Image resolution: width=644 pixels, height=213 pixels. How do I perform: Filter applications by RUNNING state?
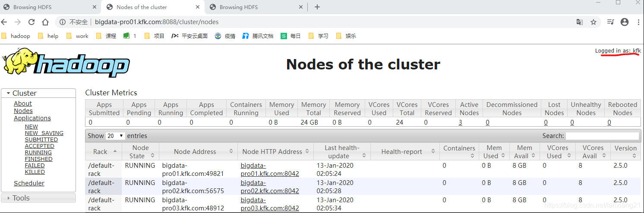[38, 153]
